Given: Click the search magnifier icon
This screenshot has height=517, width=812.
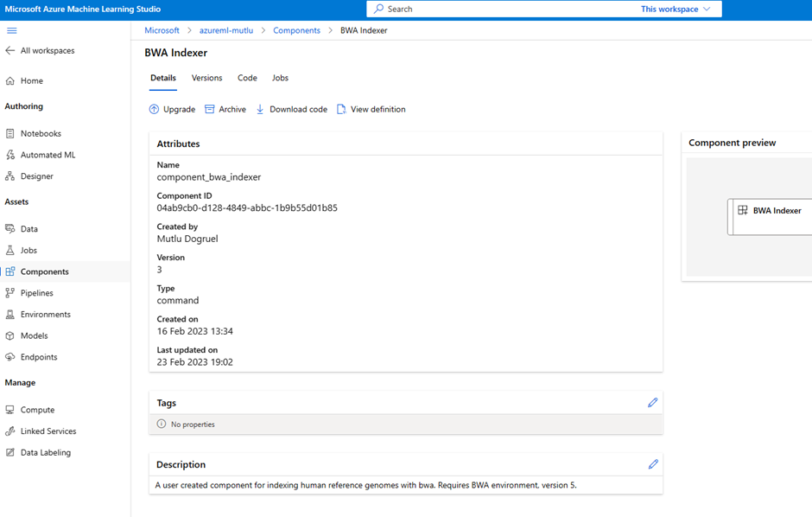Looking at the screenshot, I should 378,9.
